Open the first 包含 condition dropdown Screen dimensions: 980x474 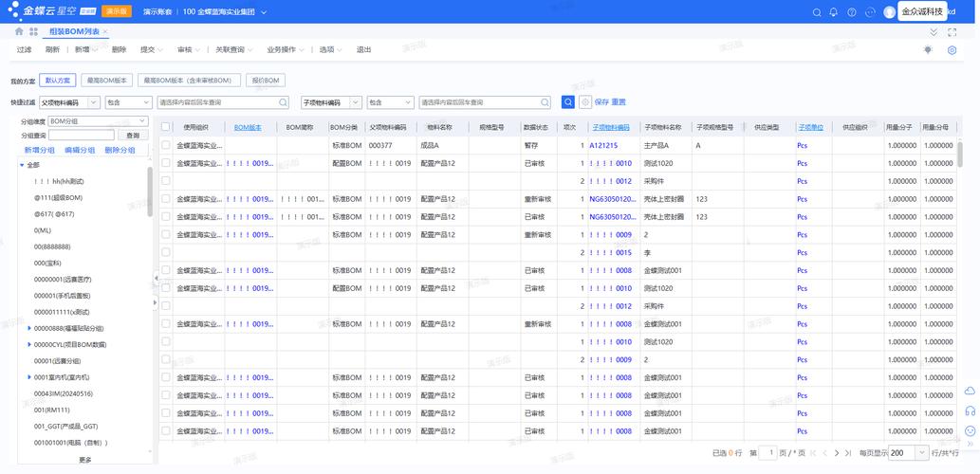128,102
